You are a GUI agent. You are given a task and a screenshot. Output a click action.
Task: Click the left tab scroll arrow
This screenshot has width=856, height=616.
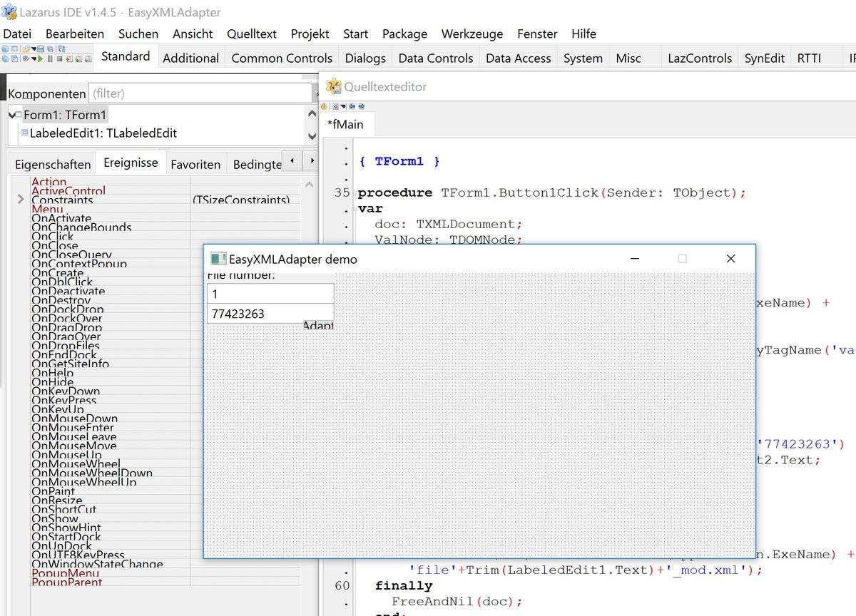[x=292, y=163]
